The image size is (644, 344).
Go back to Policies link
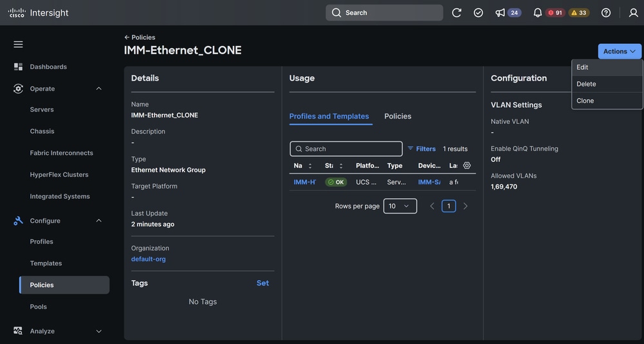pyautogui.click(x=140, y=37)
